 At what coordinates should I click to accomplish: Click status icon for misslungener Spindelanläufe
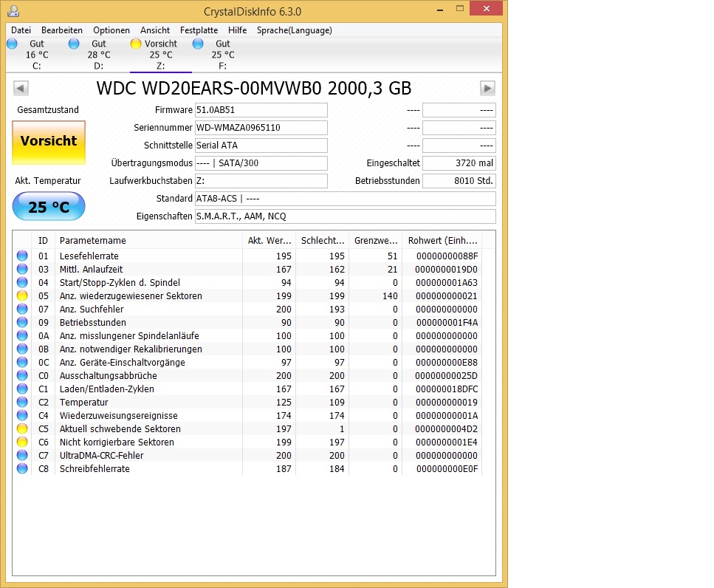point(22,335)
